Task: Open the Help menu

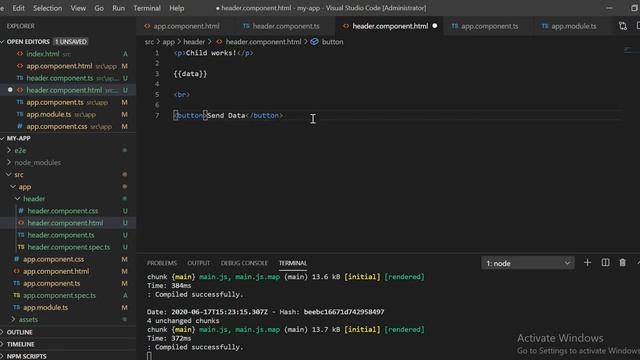Action: (176, 8)
